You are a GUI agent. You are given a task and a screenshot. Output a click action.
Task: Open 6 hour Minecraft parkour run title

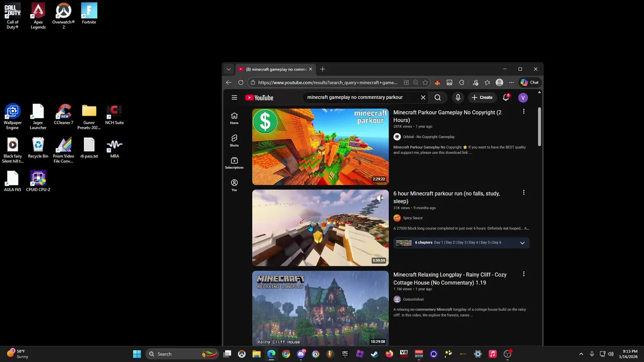tap(446, 197)
